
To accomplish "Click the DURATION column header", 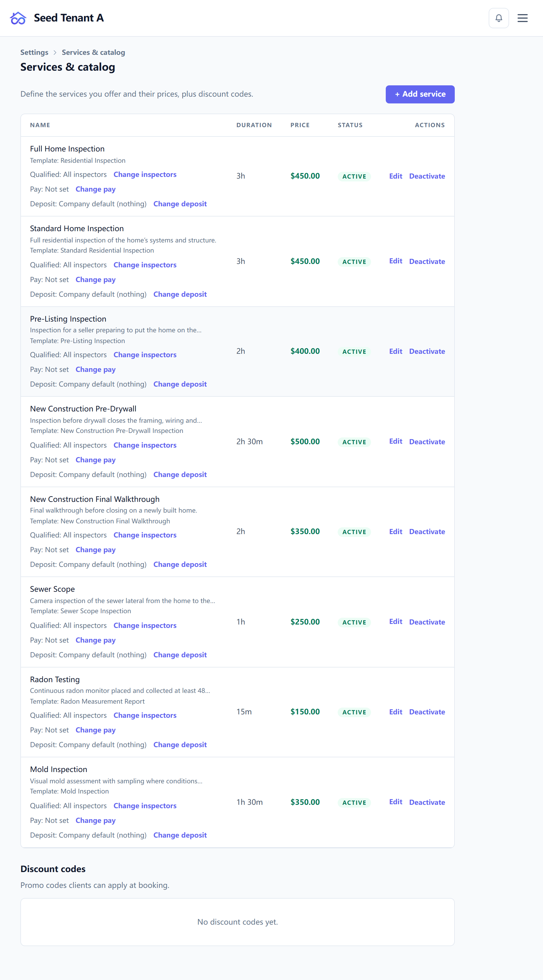I will click(254, 125).
